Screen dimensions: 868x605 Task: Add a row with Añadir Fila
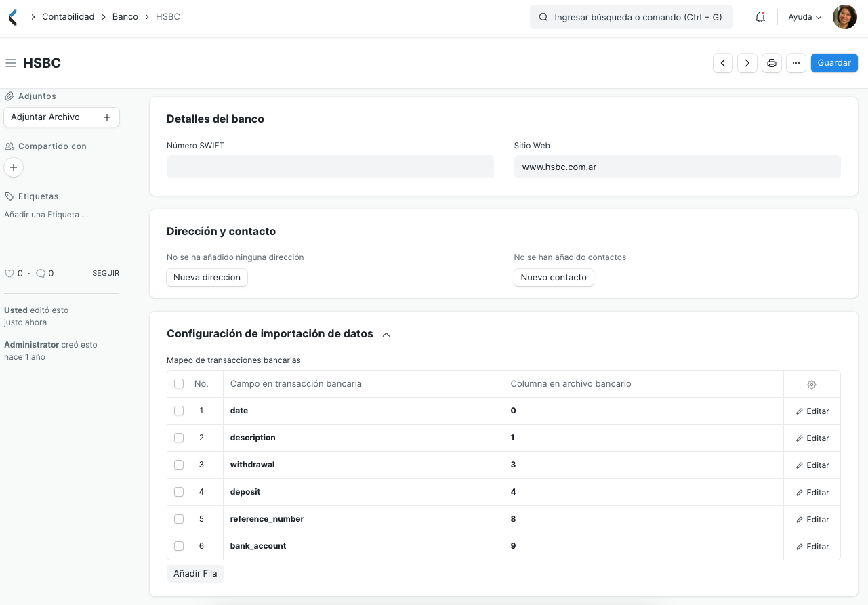click(195, 574)
